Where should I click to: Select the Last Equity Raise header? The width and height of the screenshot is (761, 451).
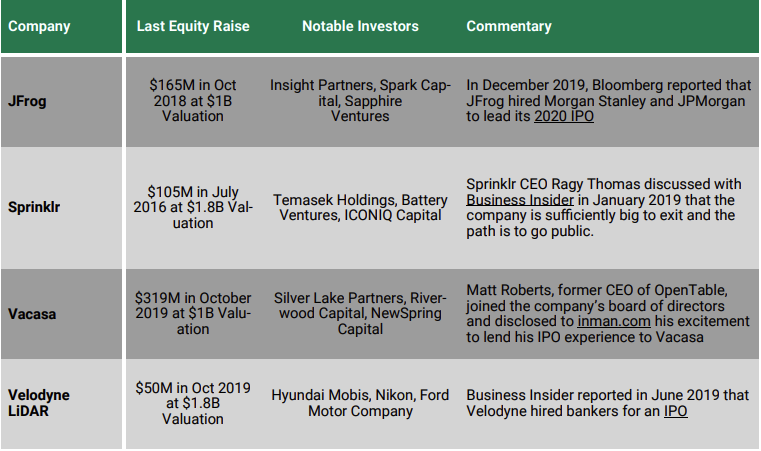(193, 26)
